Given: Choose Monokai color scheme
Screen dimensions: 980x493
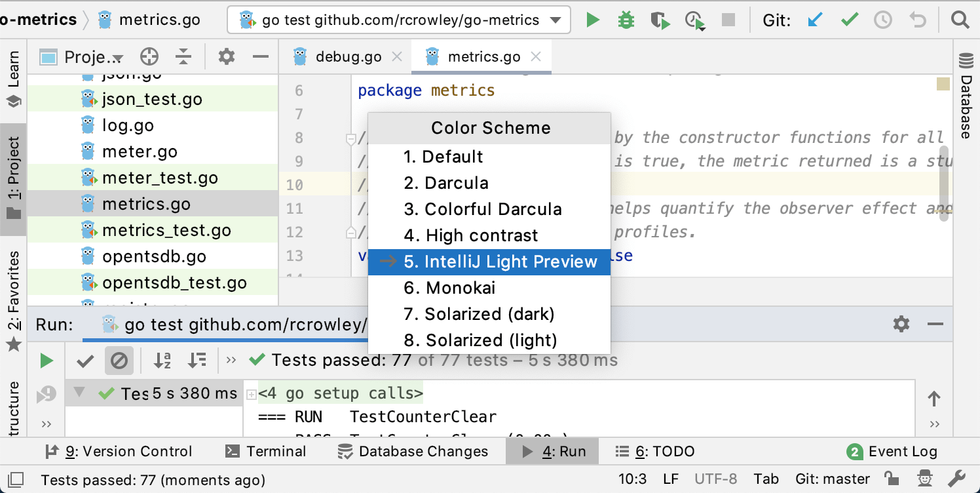Looking at the screenshot, I should [460, 288].
